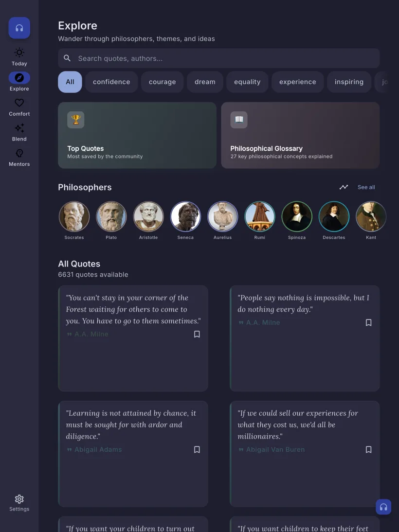Open the Philosophical Glossary card

[300, 135]
